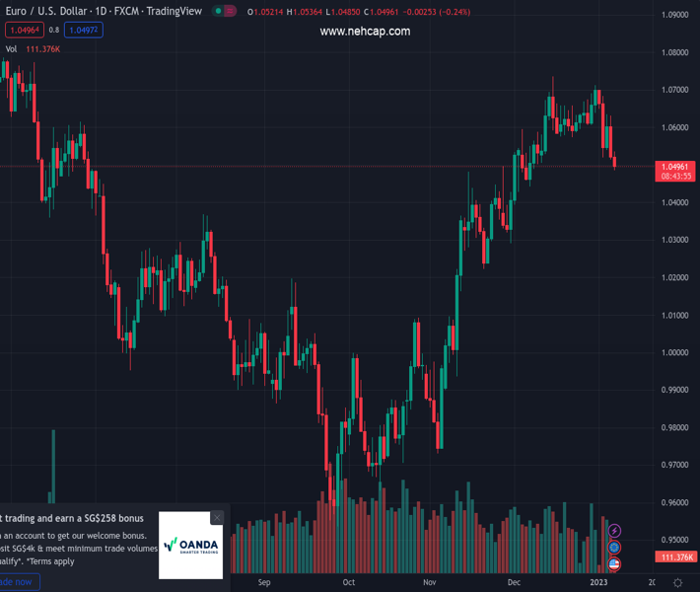Click the Oct label on time axis
The height and width of the screenshot is (592, 700).
pos(348,583)
